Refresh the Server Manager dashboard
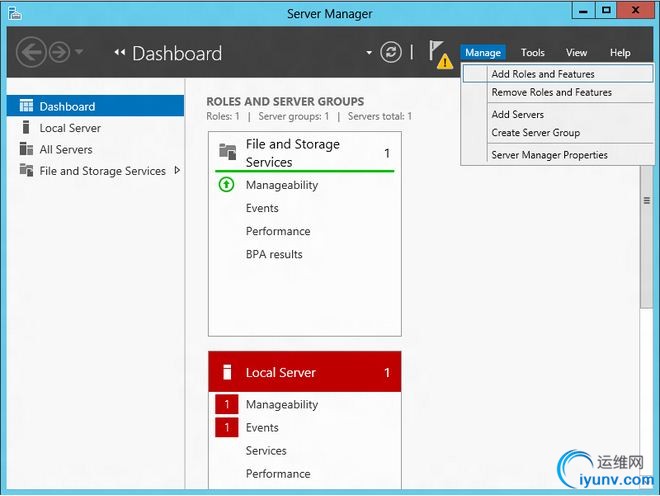 click(x=391, y=53)
